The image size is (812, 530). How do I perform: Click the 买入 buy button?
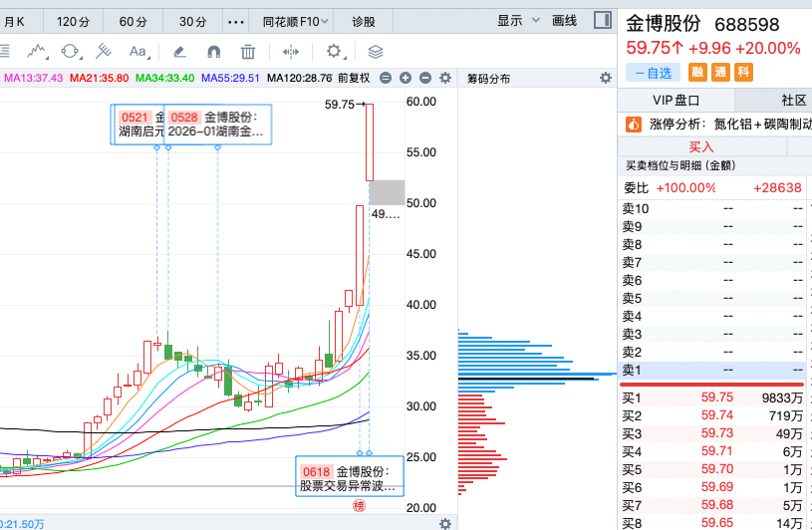pos(701,147)
